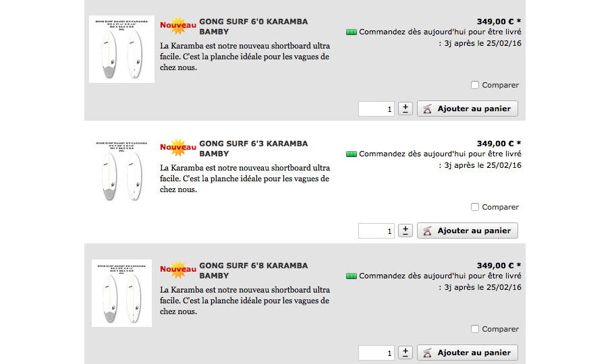Click the delivery notice for 6'0 Karamba

[440, 38]
